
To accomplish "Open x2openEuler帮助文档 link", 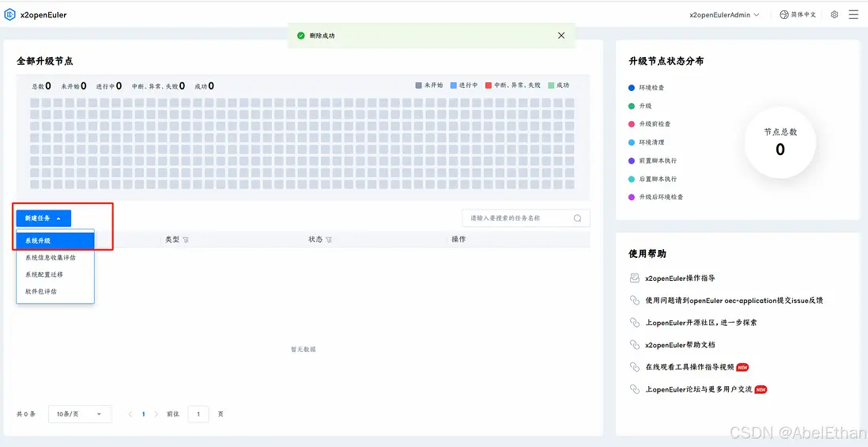I will point(680,344).
